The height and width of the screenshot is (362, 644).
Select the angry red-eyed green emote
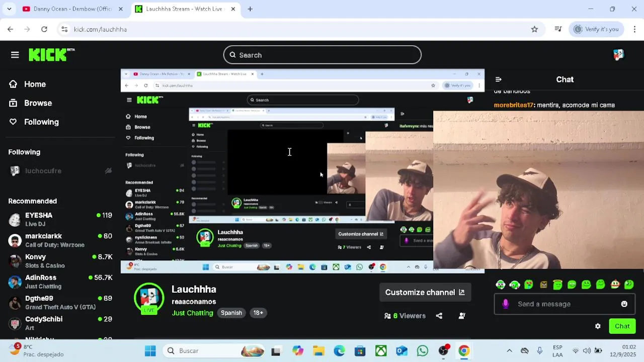529,285
